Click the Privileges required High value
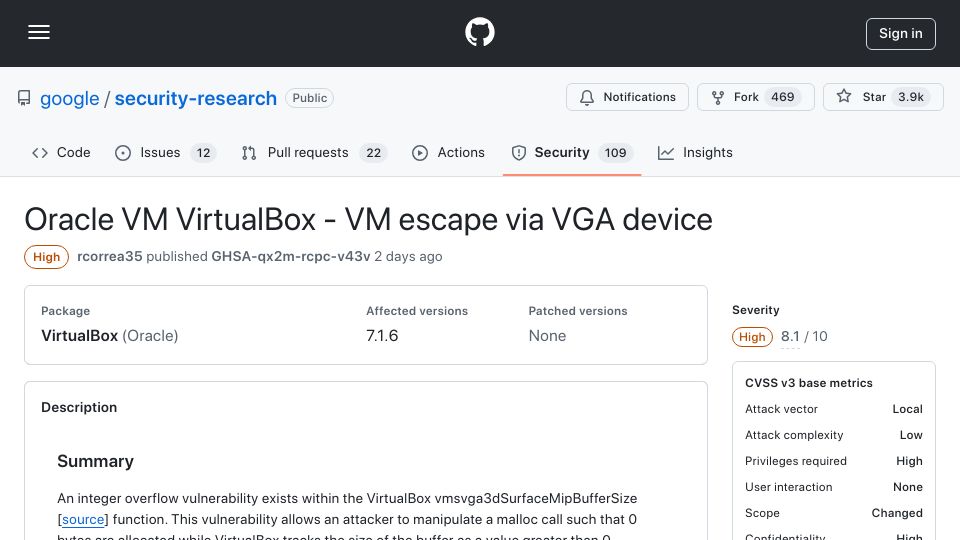Image resolution: width=960 pixels, height=540 pixels. 909,461
